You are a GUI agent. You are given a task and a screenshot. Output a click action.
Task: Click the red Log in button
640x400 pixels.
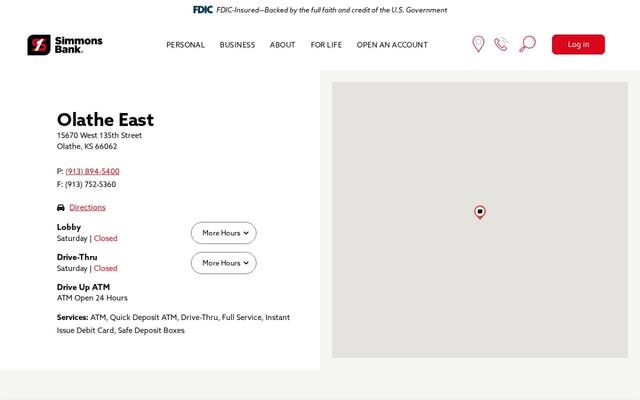point(578,44)
